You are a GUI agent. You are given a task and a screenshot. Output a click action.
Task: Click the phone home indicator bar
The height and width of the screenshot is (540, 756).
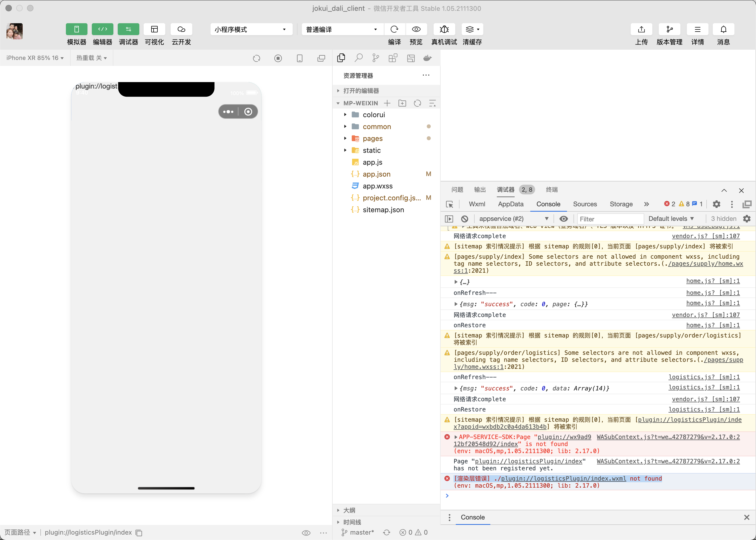(x=166, y=488)
